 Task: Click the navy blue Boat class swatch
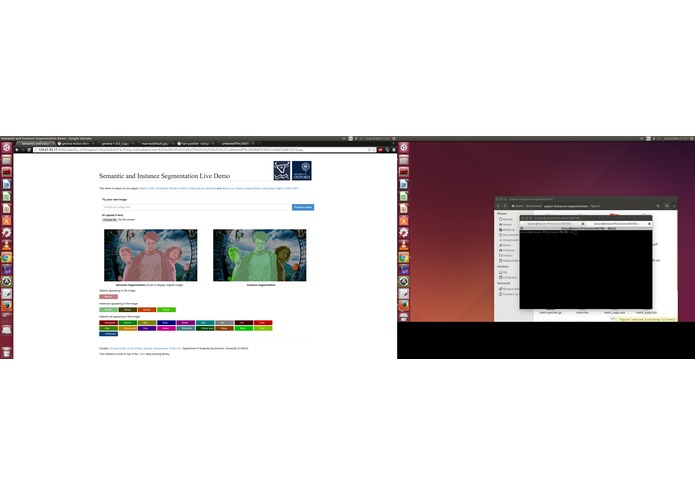[166, 323]
